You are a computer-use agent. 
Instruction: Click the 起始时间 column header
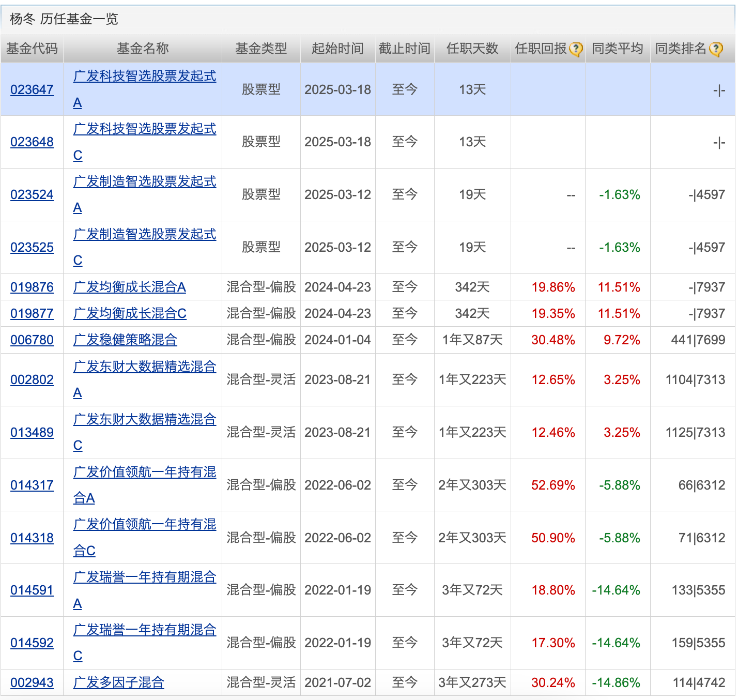337,49
